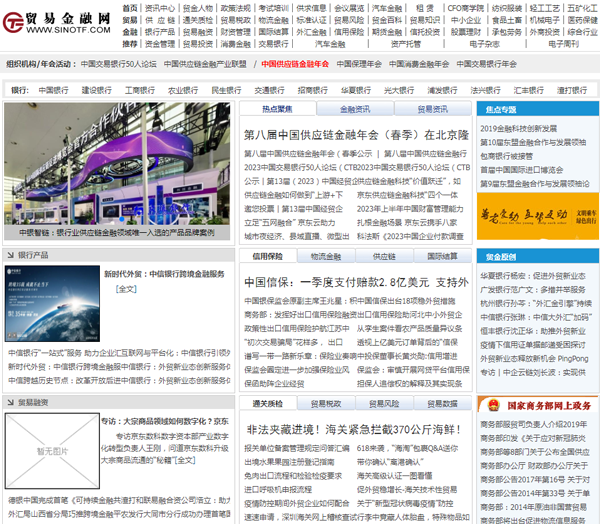
Task: Switch to the 热点聚焦 tab
Action: pyautogui.click(x=277, y=109)
